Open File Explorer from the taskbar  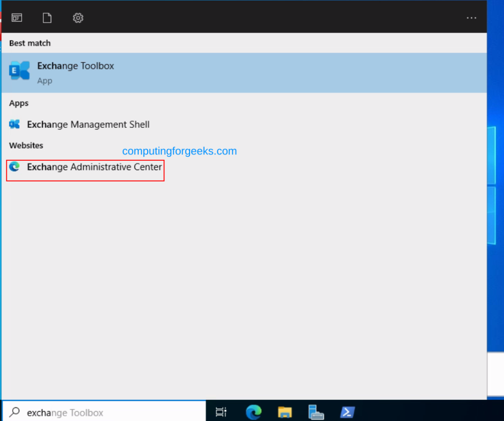(x=285, y=412)
